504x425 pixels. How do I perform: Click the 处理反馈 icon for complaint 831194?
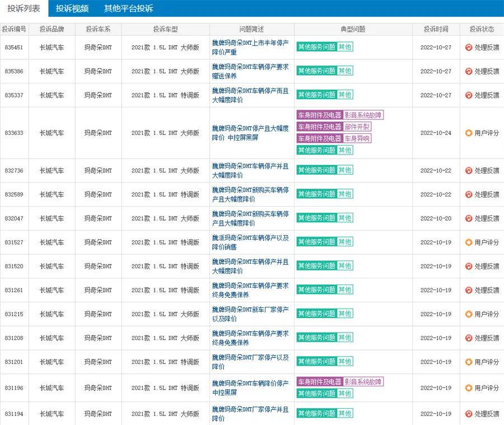(x=469, y=414)
